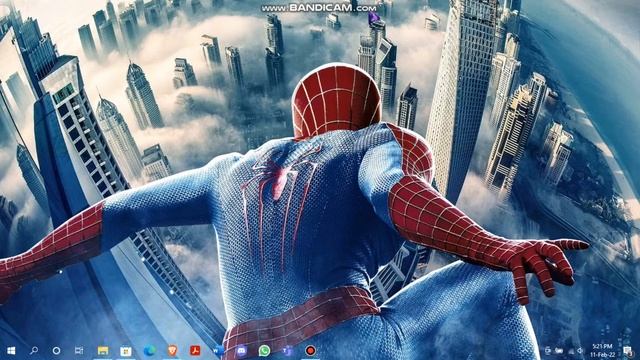
Task: Open the volume speaker tray icon
Action: point(580,351)
